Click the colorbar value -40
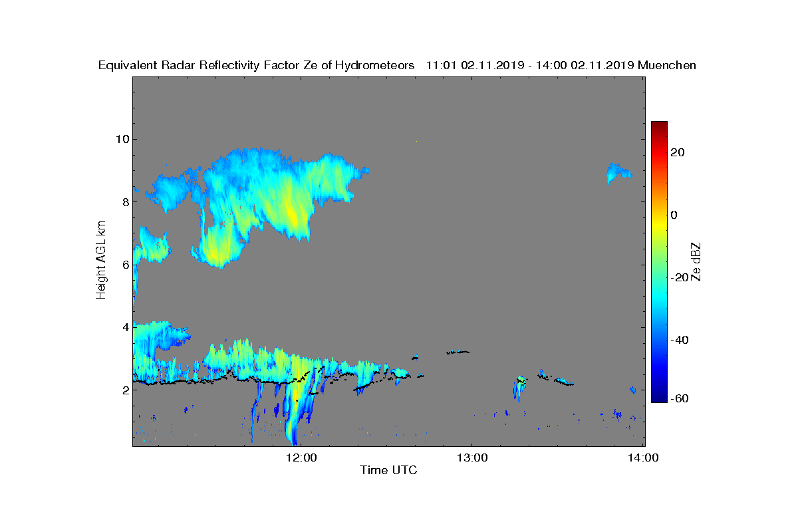The width and height of the screenshot is (798, 532). (678, 340)
